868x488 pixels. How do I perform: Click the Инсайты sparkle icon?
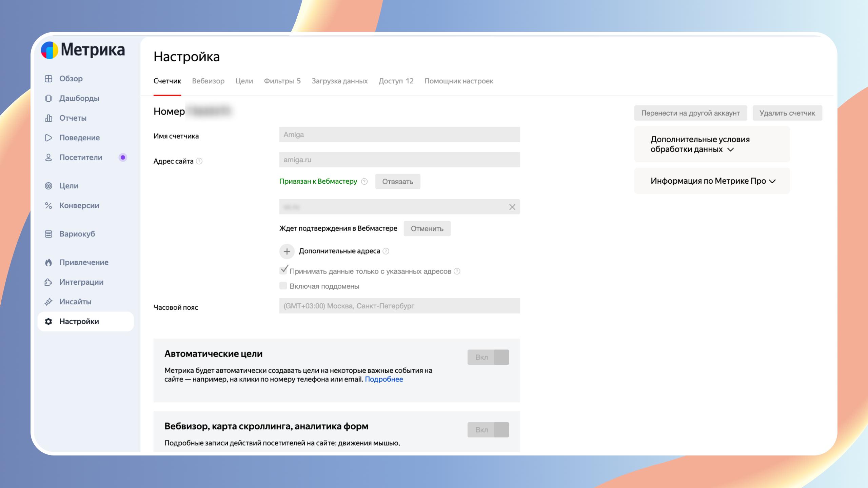[48, 302]
